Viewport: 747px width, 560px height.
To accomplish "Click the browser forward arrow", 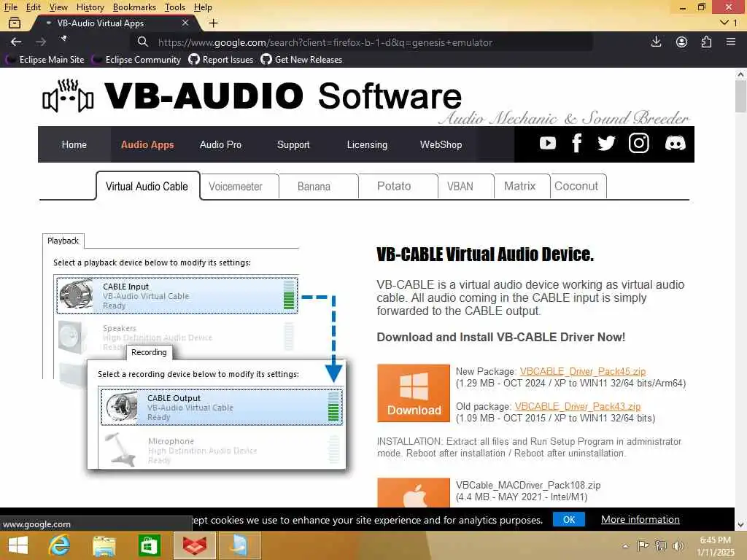I will pyautogui.click(x=41, y=42).
